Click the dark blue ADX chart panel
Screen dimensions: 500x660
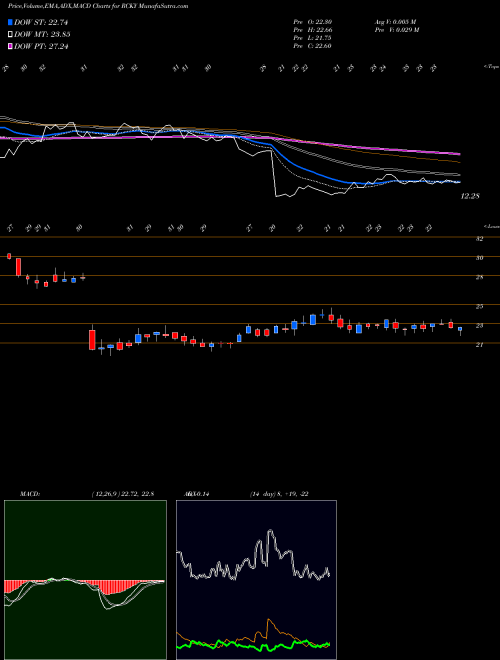coord(256,580)
